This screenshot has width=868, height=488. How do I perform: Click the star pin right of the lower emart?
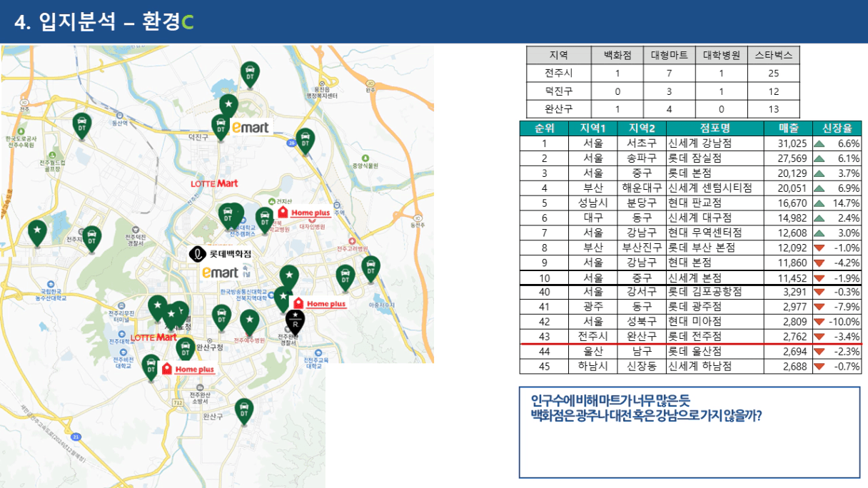(289, 278)
